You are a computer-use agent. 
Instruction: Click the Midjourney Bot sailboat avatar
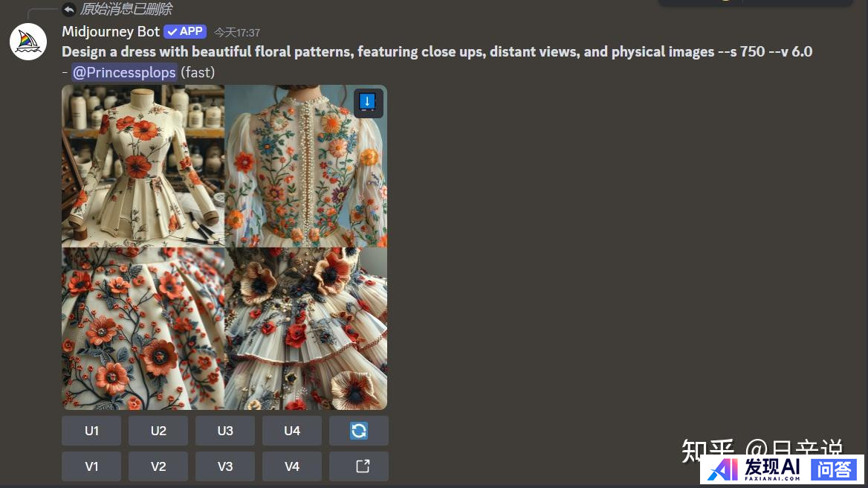point(28,42)
